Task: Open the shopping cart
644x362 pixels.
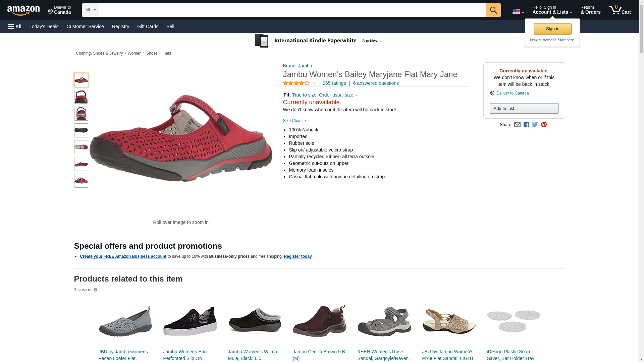Action: point(620,10)
